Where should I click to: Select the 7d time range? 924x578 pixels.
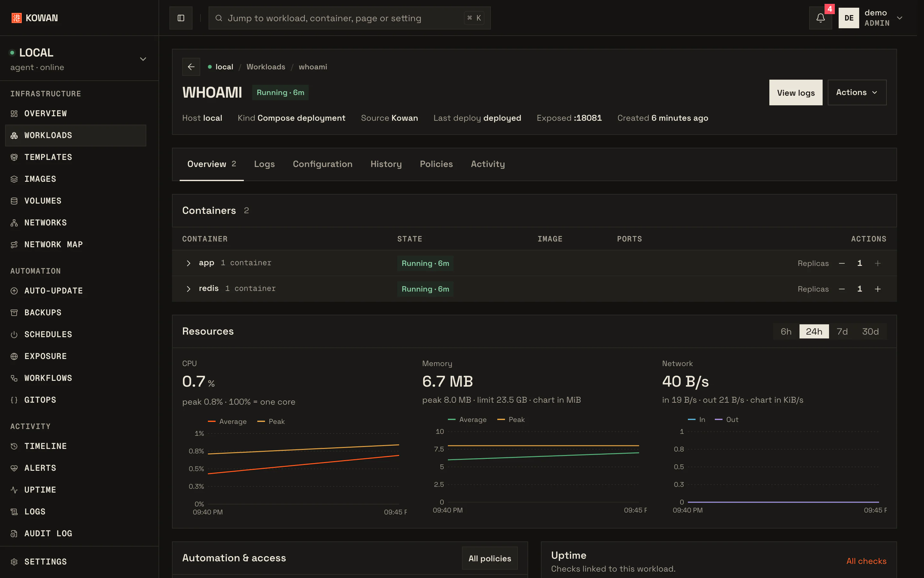842,331
